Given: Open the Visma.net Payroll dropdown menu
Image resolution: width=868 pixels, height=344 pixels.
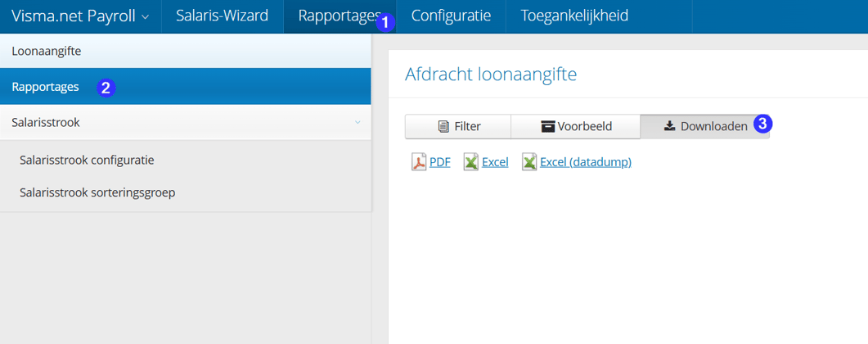Looking at the screenshot, I should (80, 16).
